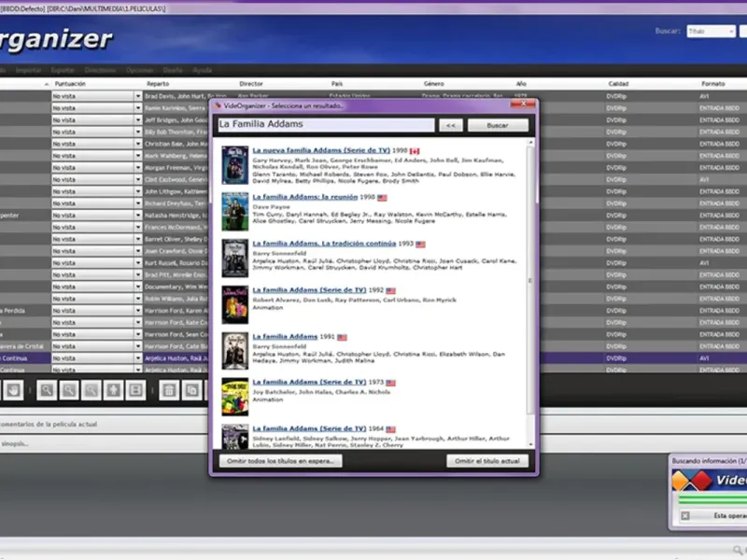747x560 pixels.
Task: Open the rating dropdown in the Clint Eastwood row
Action: tap(138, 179)
